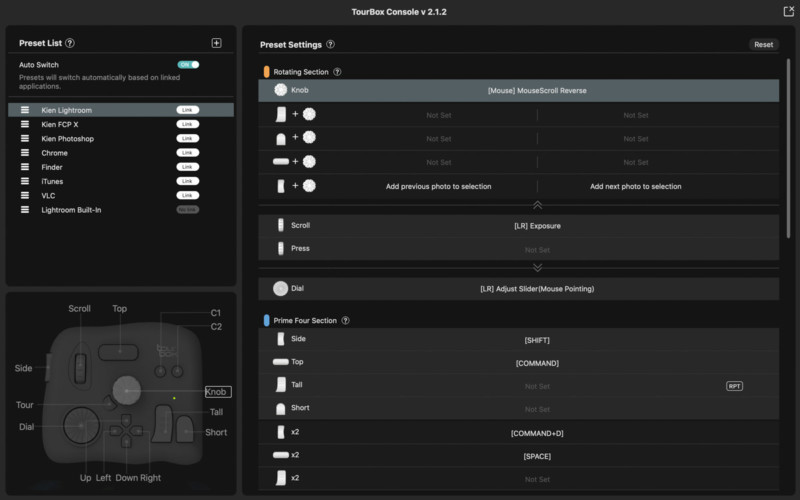Open the Preset List help icon

tap(70, 43)
